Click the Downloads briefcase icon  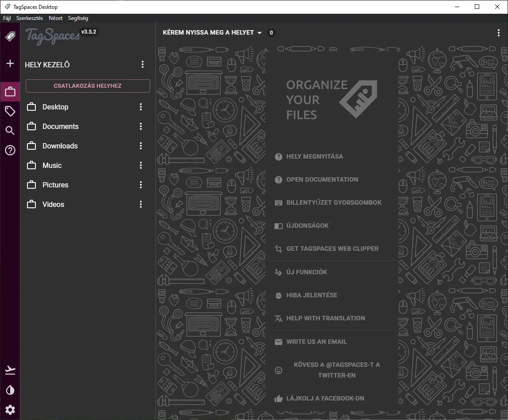(31, 145)
